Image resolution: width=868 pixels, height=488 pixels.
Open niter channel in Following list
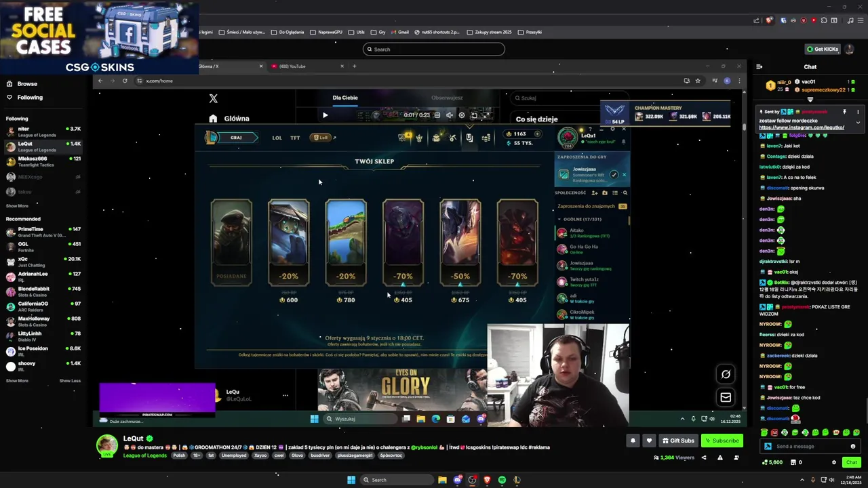pos(44,131)
